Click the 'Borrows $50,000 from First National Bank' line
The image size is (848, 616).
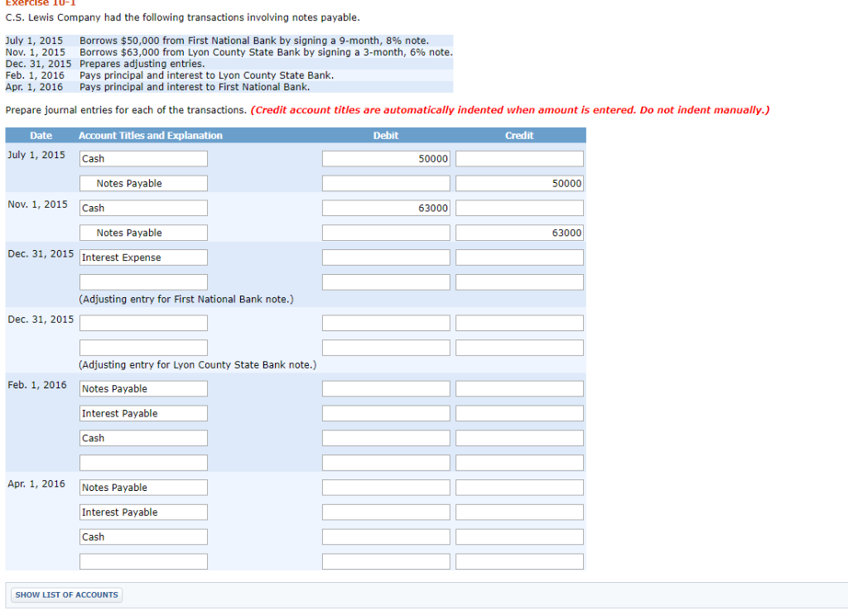click(254, 41)
